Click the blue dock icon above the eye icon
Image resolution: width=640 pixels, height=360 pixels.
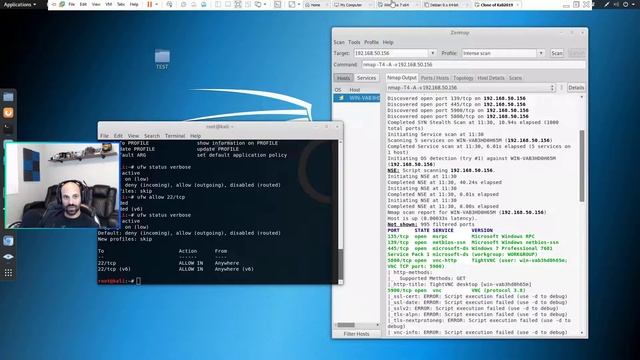click(8, 241)
